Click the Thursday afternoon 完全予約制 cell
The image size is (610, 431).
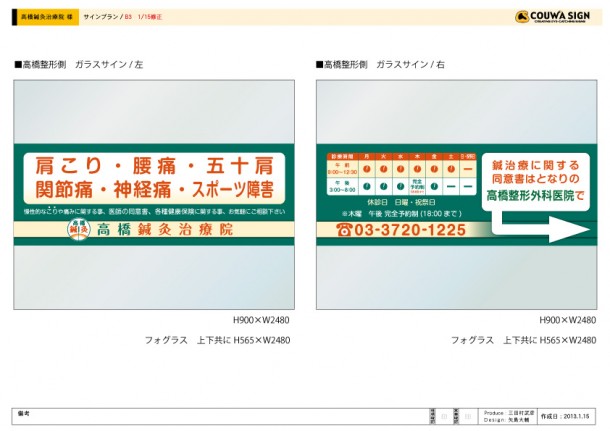[417, 187]
